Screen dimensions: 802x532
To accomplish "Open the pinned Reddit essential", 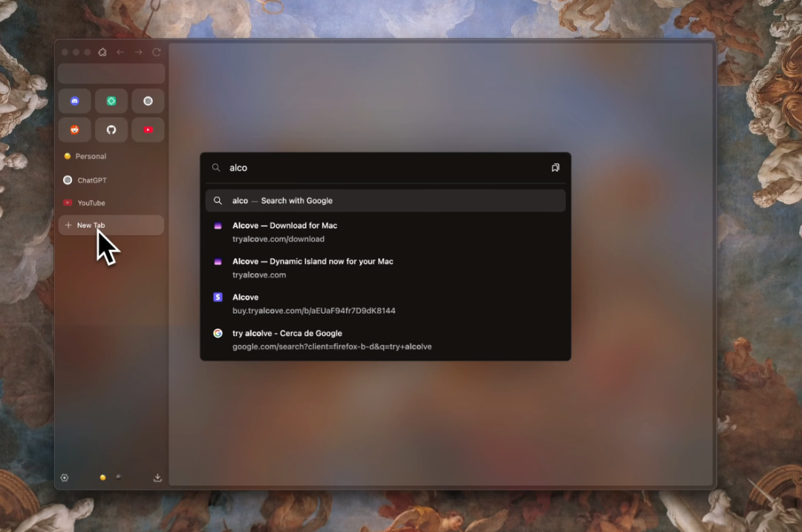I will pos(75,130).
